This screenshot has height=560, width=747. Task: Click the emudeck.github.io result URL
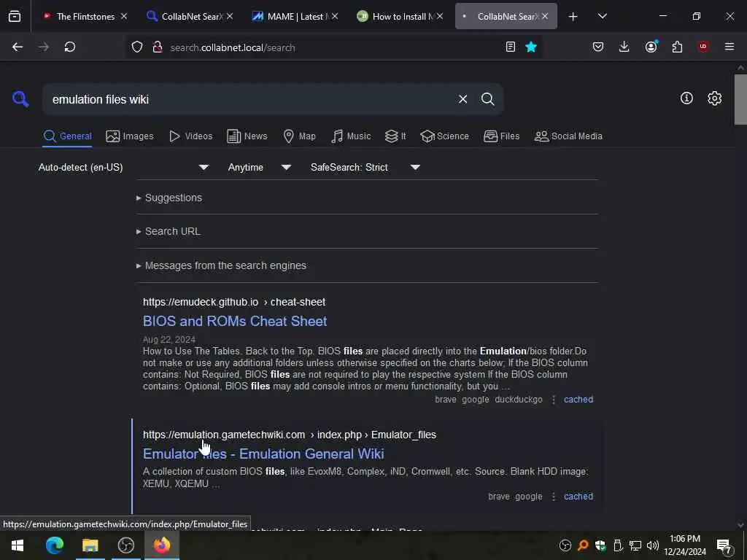pos(234,302)
